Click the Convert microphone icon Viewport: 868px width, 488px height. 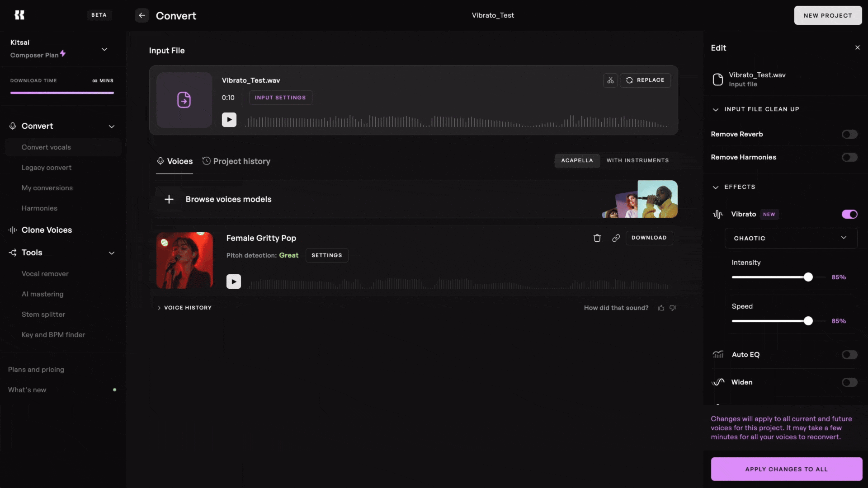(x=13, y=126)
